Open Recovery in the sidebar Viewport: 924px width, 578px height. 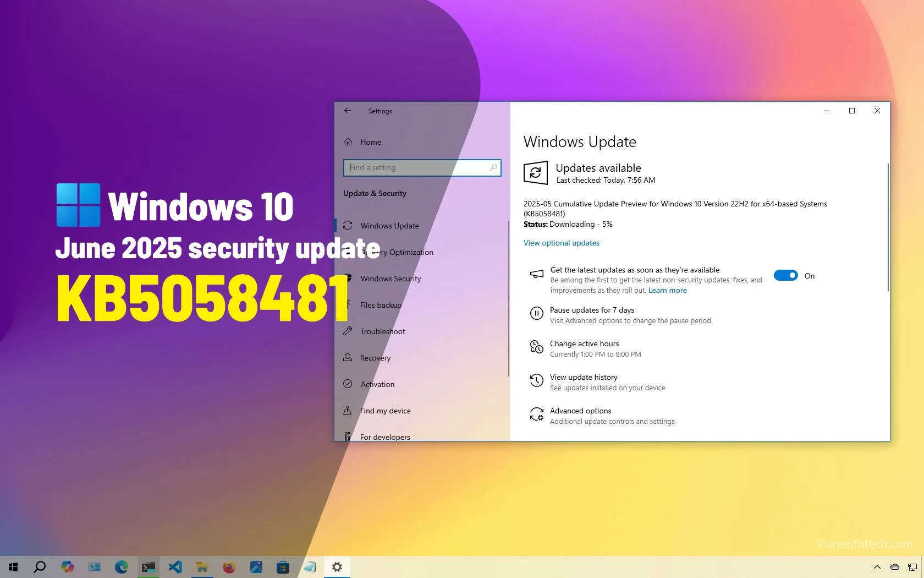tap(375, 358)
